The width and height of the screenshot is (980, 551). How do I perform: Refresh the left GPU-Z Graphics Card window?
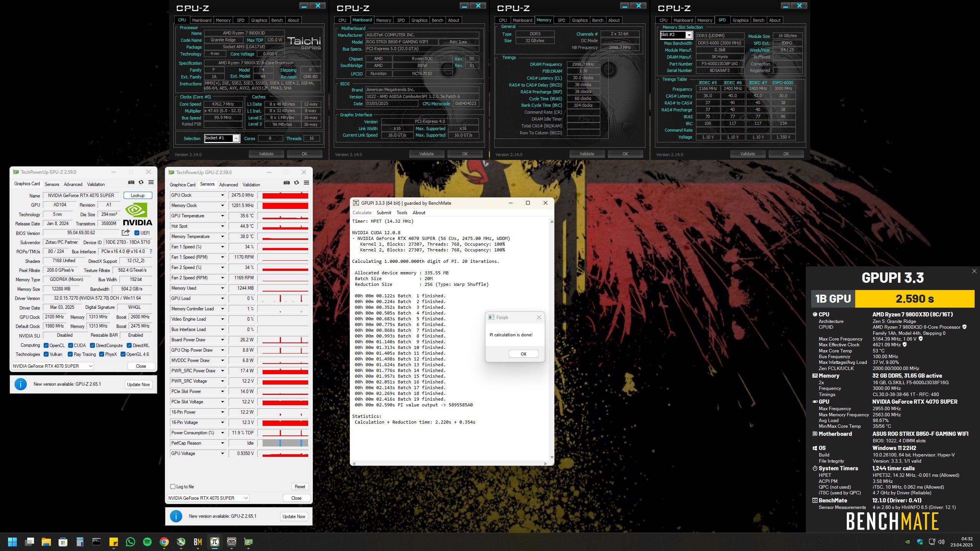[x=141, y=183]
